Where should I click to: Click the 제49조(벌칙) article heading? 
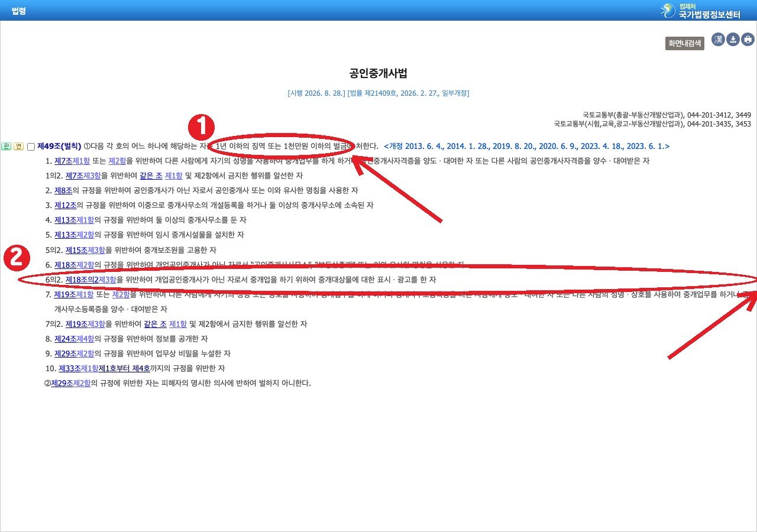click(x=59, y=146)
